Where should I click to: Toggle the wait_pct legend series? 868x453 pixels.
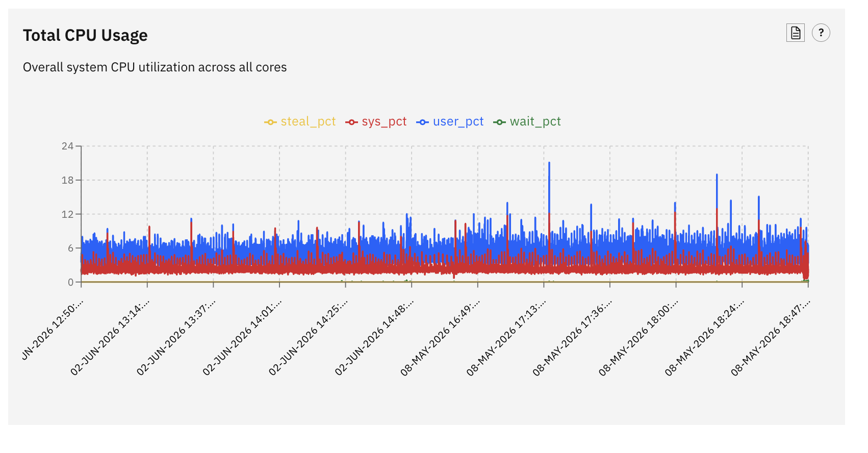(527, 121)
